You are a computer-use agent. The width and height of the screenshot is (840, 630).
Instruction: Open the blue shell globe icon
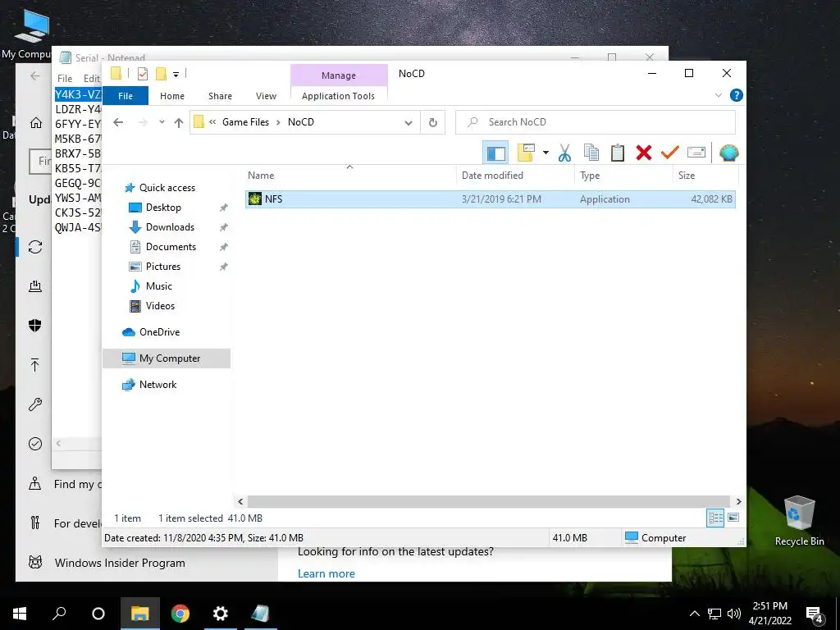[728, 153]
